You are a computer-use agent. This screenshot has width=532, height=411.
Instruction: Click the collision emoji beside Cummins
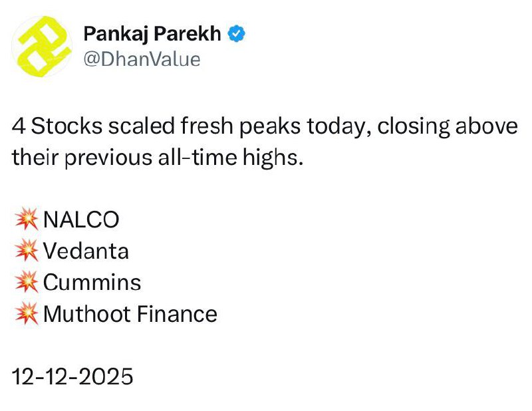(x=26, y=282)
